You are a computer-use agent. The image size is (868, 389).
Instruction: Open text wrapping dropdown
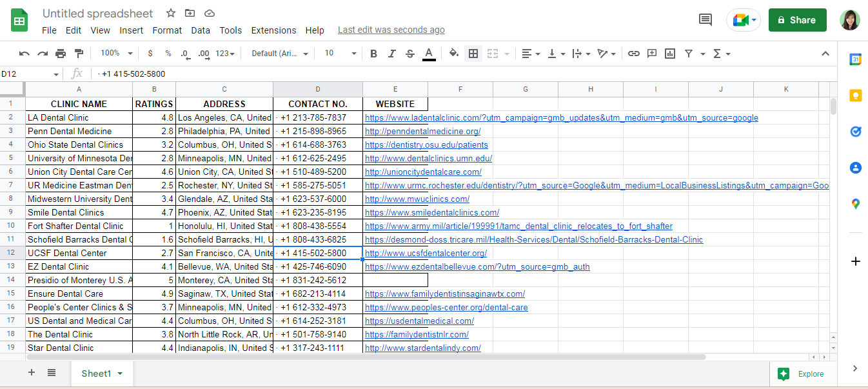[x=581, y=54]
